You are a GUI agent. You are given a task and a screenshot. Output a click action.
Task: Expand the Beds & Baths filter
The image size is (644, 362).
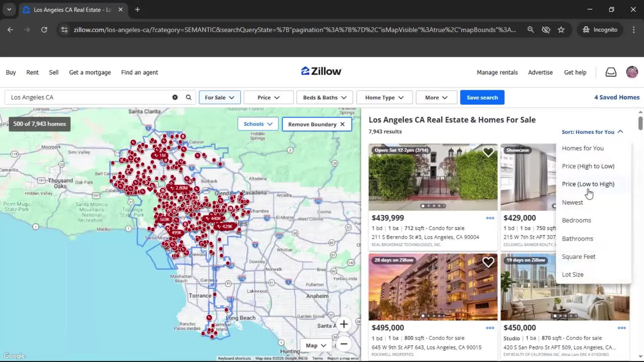click(324, 97)
